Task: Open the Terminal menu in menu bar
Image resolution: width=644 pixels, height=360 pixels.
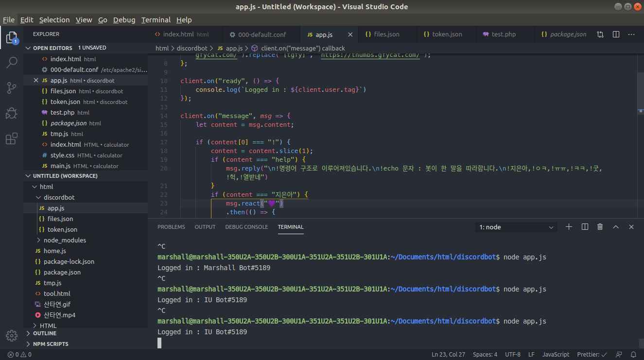Action: [x=156, y=20]
